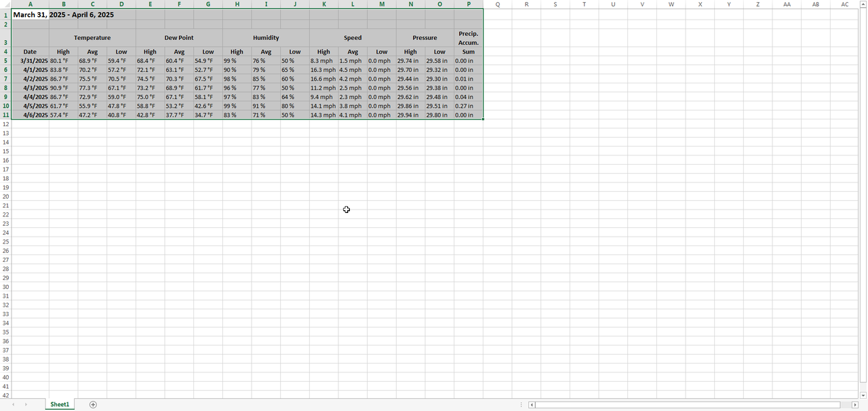This screenshot has width=868, height=411.
Task: Click the 'Temperature' group header cell
Action: pyautogui.click(x=92, y=38)
